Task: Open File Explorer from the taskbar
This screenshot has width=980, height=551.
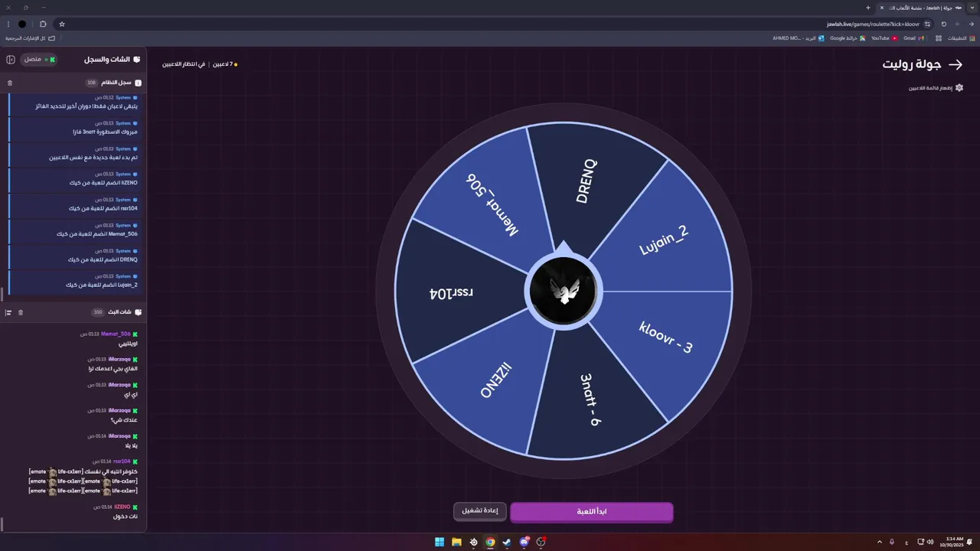Action: click(x=456, y=542)
